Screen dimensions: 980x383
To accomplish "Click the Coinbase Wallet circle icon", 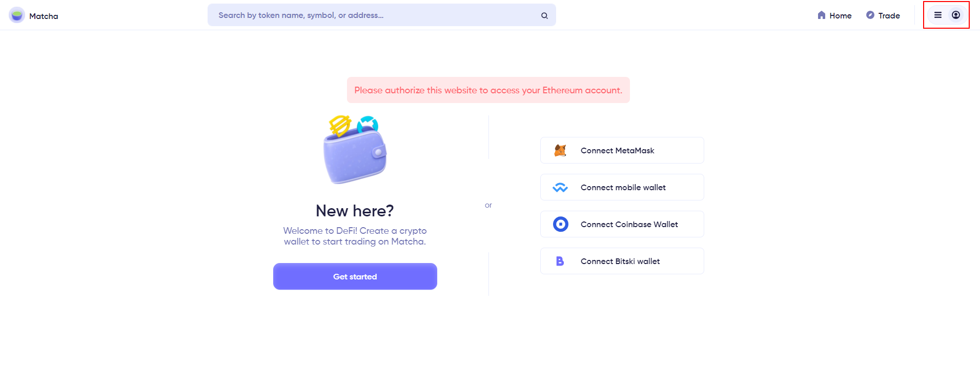I will 561,224.
